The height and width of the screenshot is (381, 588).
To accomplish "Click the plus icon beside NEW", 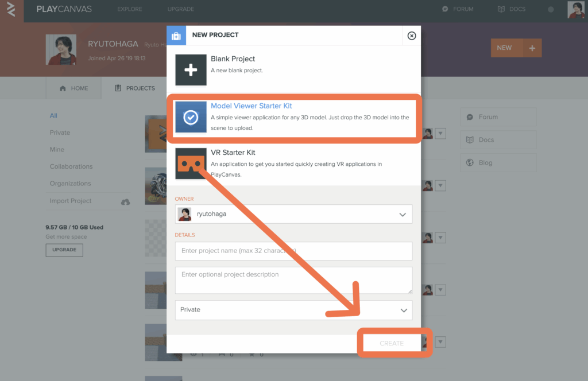I will pyautogui.click(x=532, y=48).
